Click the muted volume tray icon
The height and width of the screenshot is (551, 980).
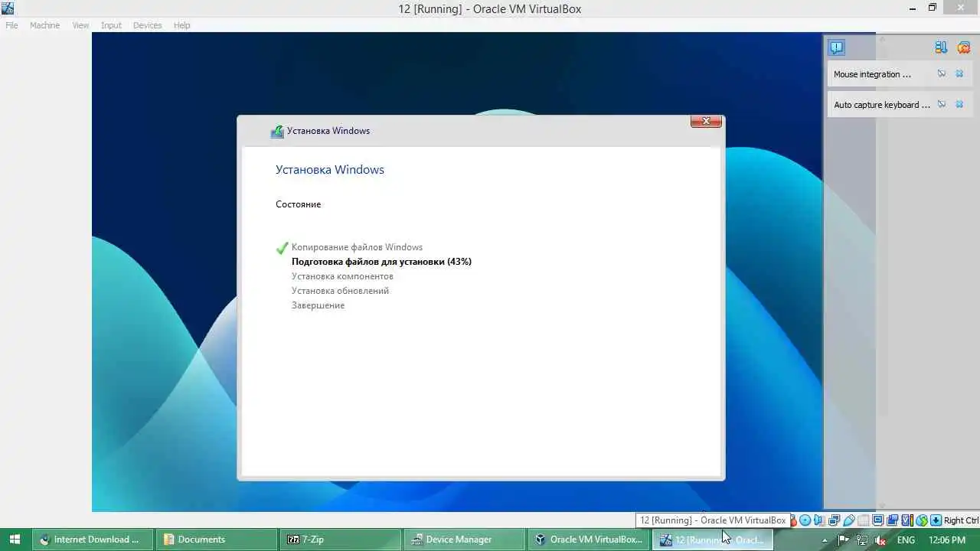[x=880, y=540]
